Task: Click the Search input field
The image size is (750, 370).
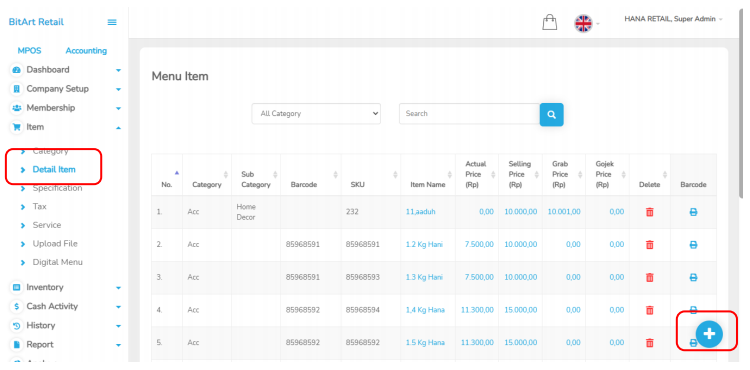Action: point(470,114)
